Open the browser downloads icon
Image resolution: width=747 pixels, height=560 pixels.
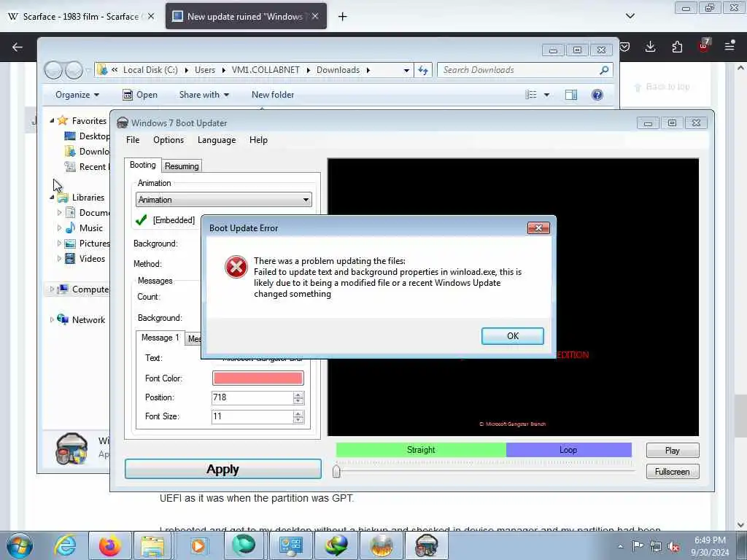(x=650, y=47)
